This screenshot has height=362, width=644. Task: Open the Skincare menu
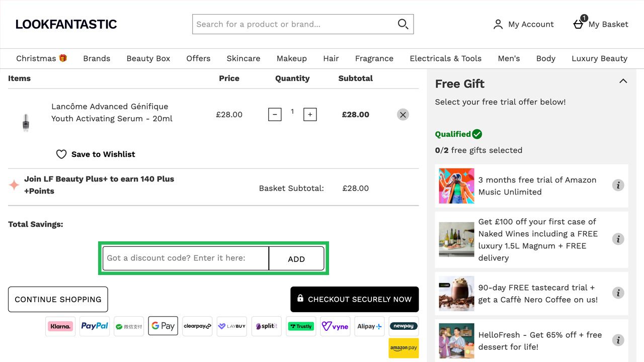(x=244, y=58)
